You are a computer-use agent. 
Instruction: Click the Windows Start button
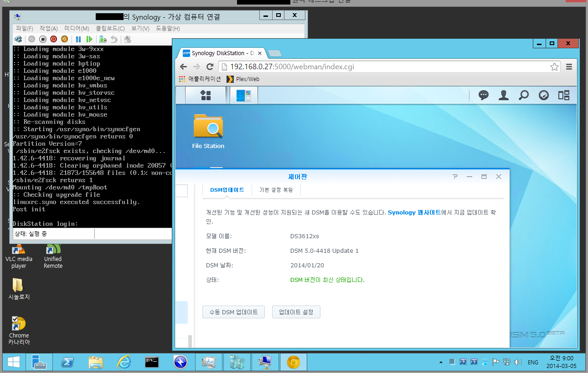pyautogui.click(x=13, y=363)
